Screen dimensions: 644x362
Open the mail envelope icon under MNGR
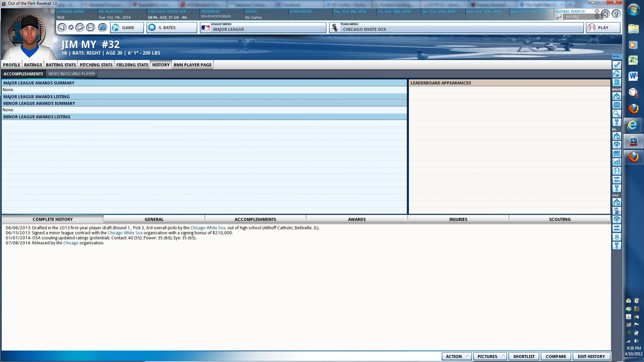(x=617, y=105)
